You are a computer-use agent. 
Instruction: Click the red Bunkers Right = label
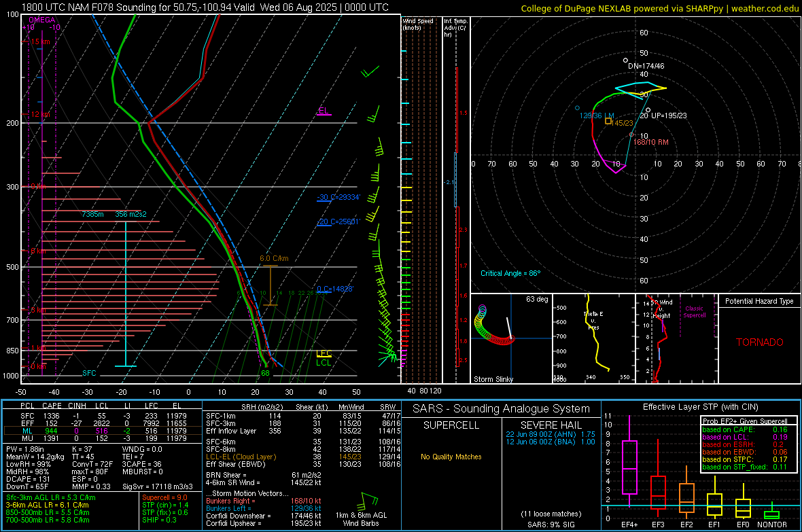click(228, 501)
